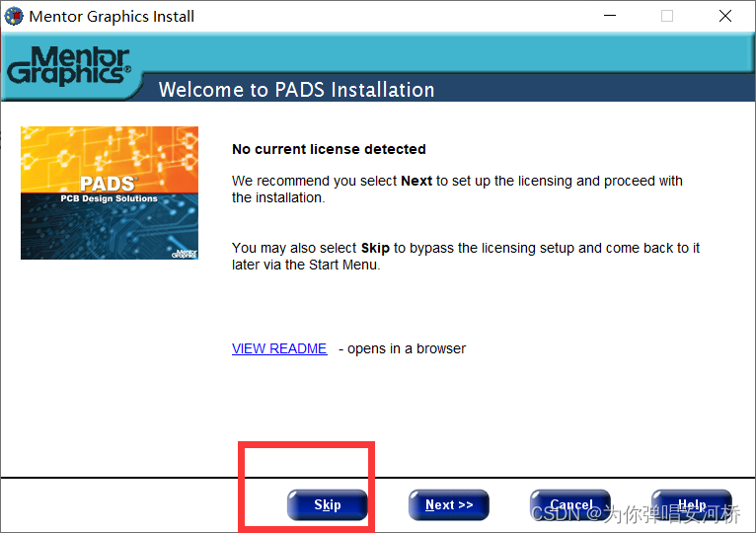Open the VIEW README link
The height and width of the screenshot is (533, 756).
[279, 348]
